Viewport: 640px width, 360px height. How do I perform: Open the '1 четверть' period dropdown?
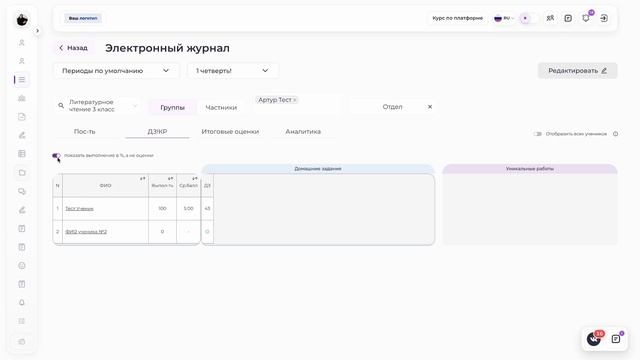click(x=233, y=71)
